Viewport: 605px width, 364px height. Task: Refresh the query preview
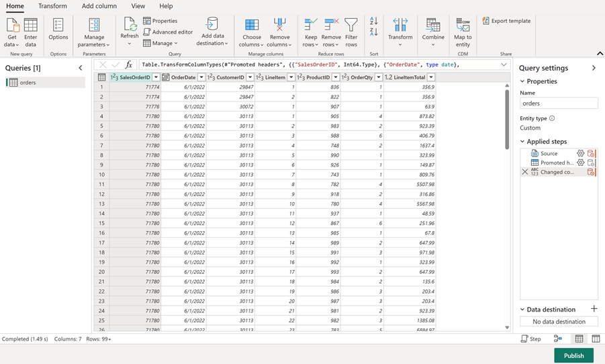pos(129,31)
